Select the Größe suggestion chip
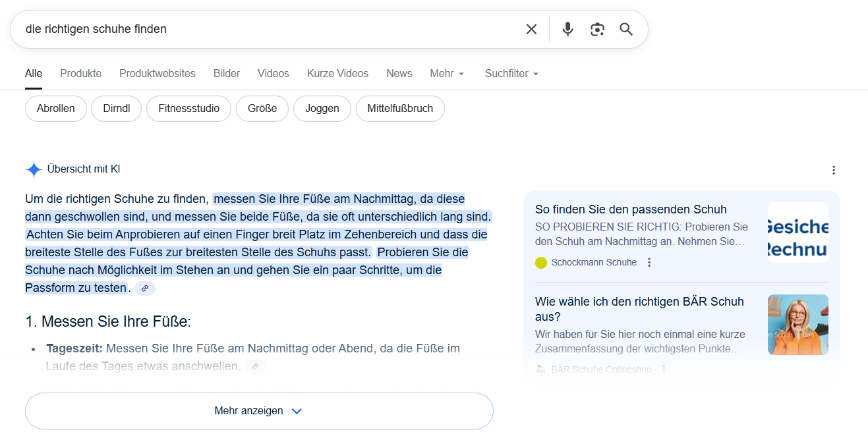Image resolution: width=868 pixels, height=440 pixels. point(262,109)
